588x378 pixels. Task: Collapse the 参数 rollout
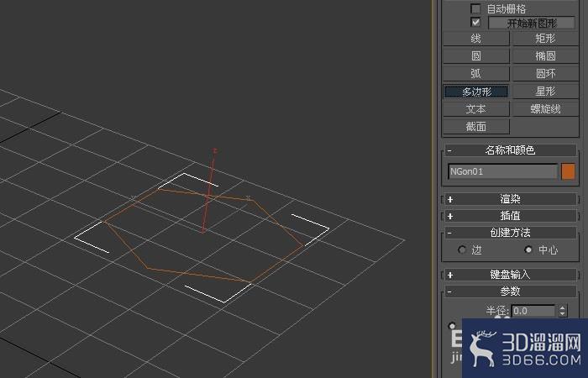click(511, 291)
